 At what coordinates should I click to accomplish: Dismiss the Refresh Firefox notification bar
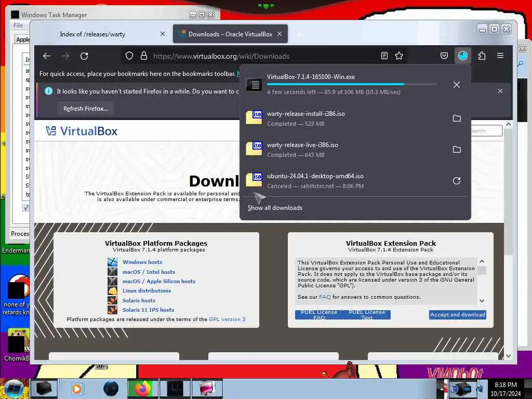click(x=500, y=91)
